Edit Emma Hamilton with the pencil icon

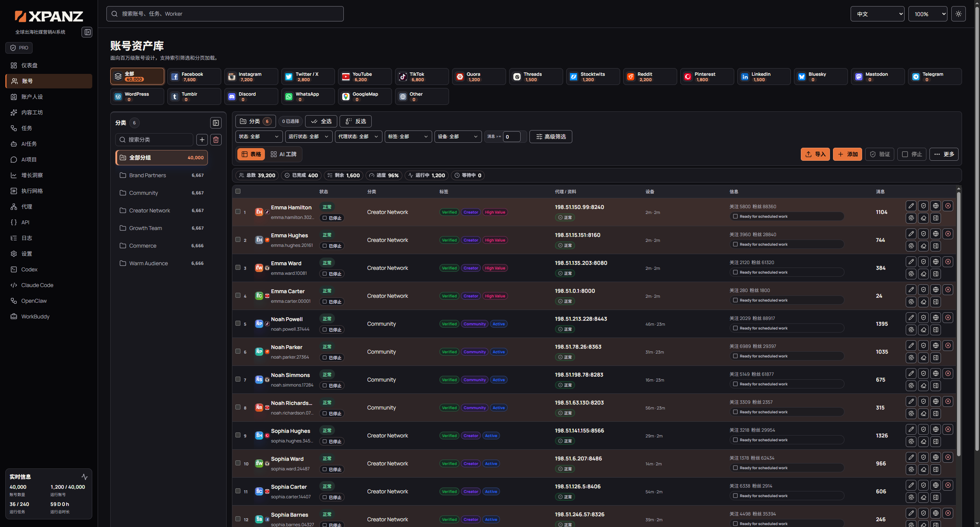911,206
